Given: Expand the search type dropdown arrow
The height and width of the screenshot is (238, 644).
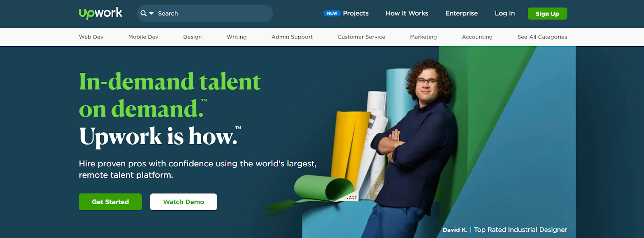Looking at the screenshot, I should coord(151,13).
